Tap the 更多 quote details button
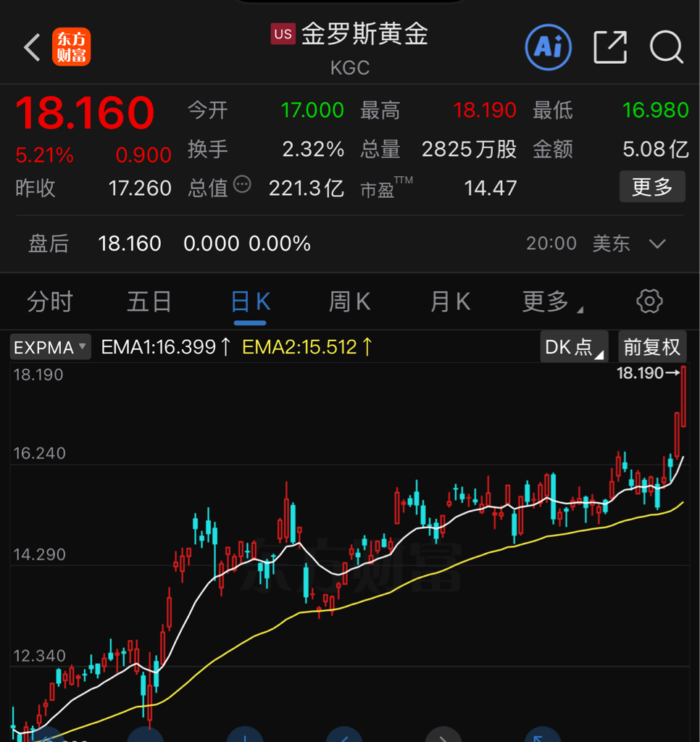The height and width of the screenshot is (742, 700). tap(652, 186)
